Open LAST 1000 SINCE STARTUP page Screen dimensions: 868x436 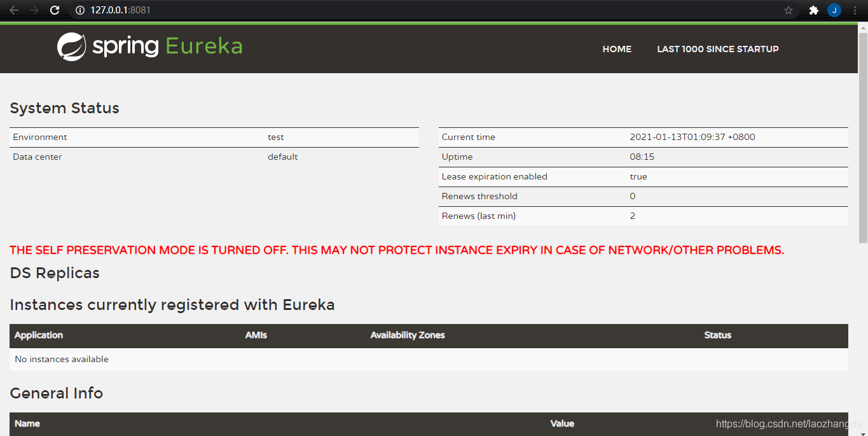pyautogui.click(x=717, y=49)
